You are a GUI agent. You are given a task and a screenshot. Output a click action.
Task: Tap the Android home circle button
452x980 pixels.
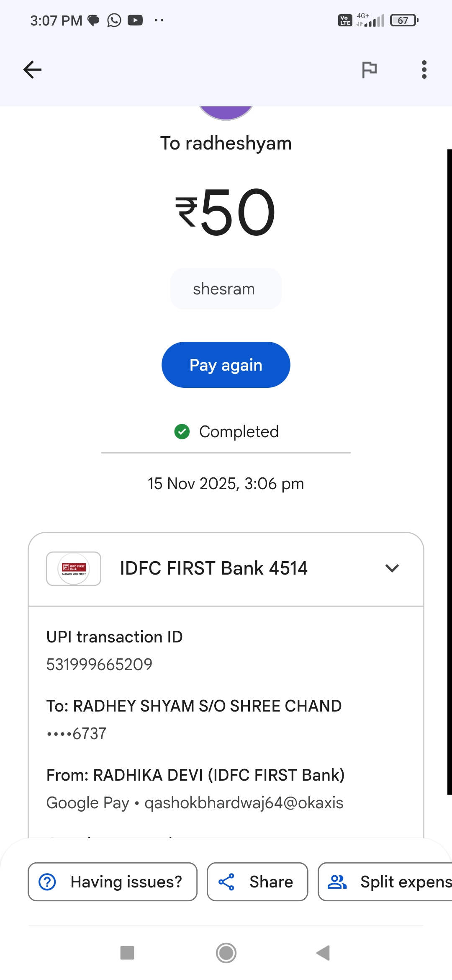click(226, 953)
